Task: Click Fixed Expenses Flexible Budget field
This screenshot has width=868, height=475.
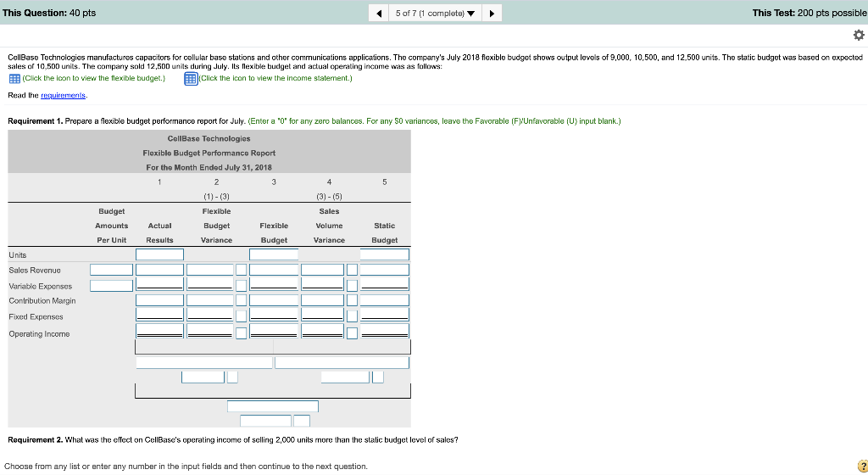Action: coord(274,315)
